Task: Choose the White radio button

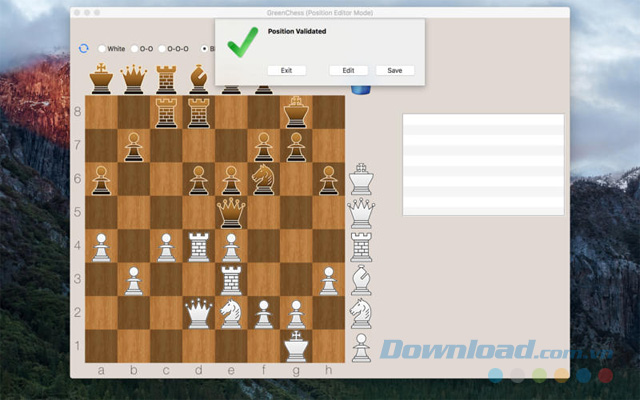Action: coord(102,49)
